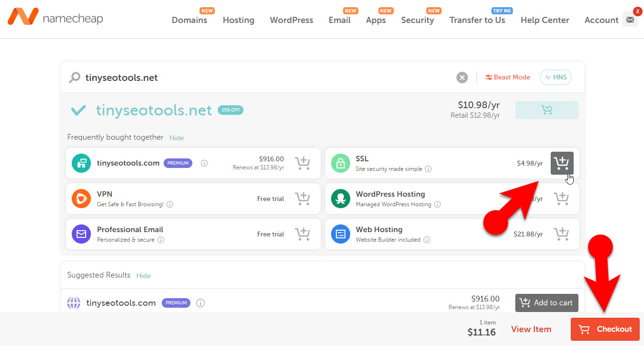Add tinyseotools.net to cart
Viewport: 644px width, 346px height.
[546, 110]
